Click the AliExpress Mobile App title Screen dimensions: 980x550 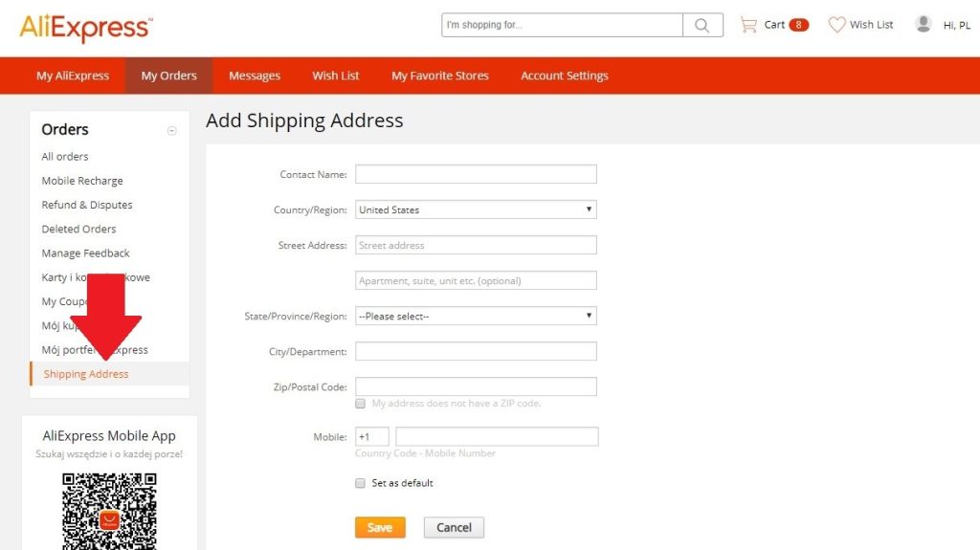coord(109,435)
